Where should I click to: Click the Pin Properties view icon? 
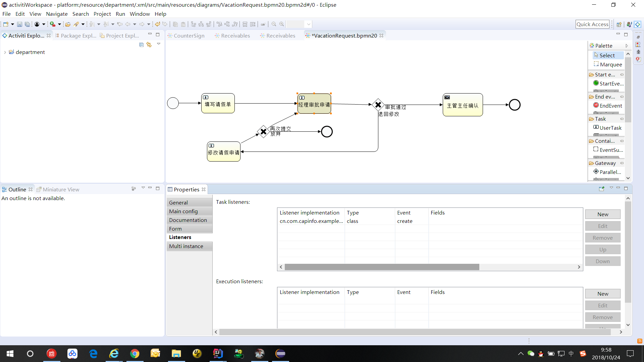click(x=602, y=189)
